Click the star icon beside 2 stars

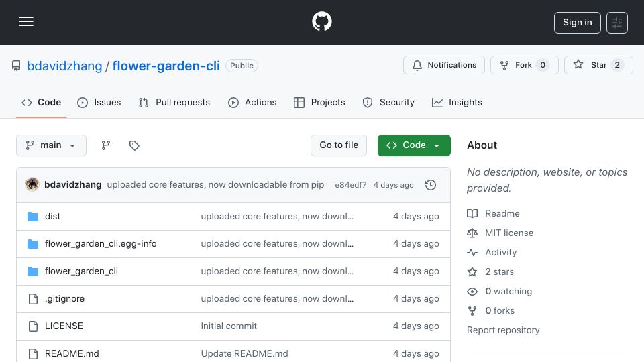(x=472, y=271)
